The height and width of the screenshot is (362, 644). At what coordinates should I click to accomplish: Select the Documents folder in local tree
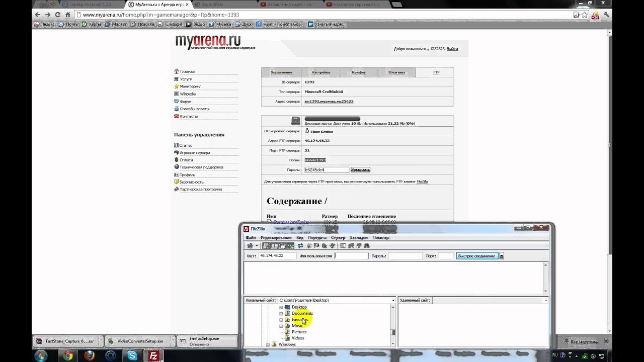click(x=302, y=313)
